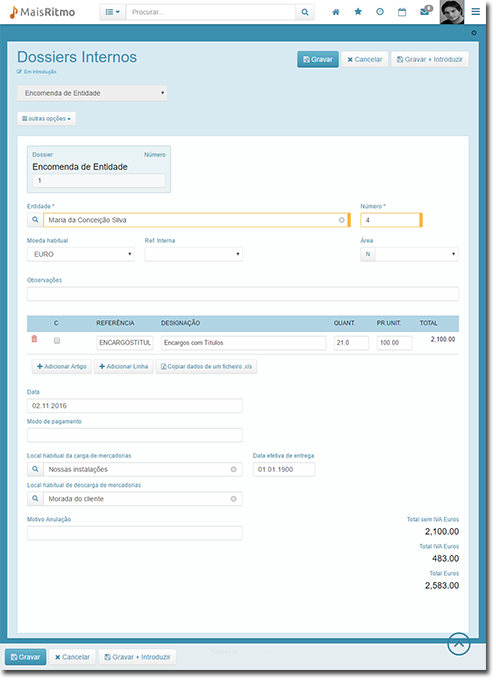Open the Ref. Interna dropdown
Screen dimensions: 496x682
194,254
